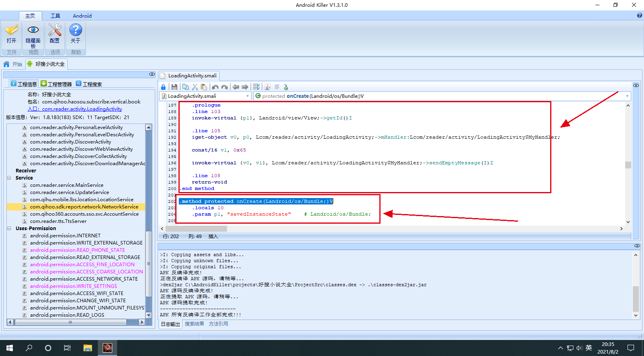Collapse the Service tree node
The width and height of the screenshot is (644, 356).
tap(9, 178)
